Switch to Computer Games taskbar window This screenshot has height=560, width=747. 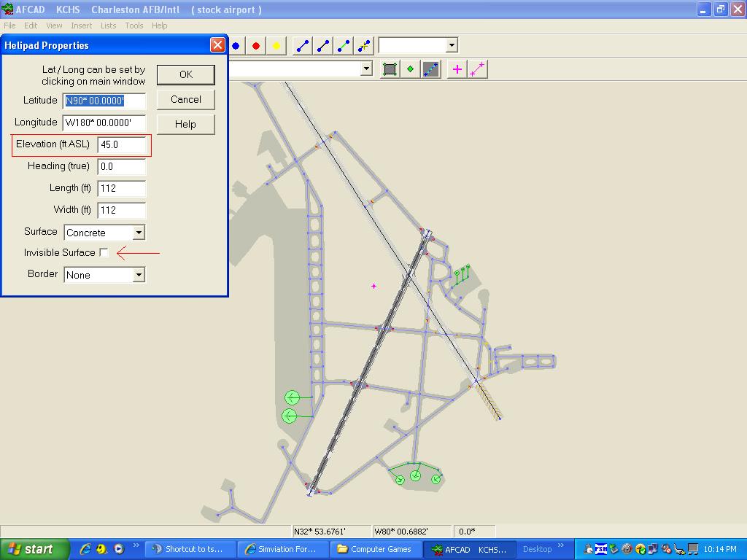[374, 549]
